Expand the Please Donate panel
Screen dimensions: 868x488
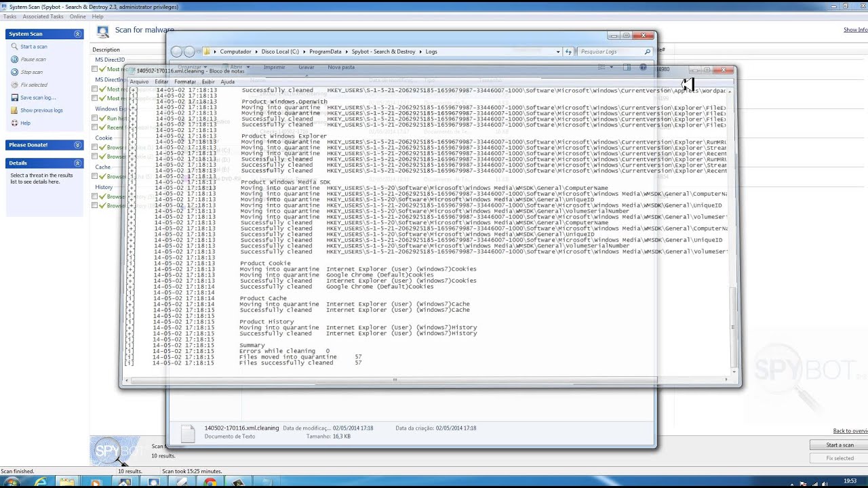pyautogui.click(x=77, y=145)
